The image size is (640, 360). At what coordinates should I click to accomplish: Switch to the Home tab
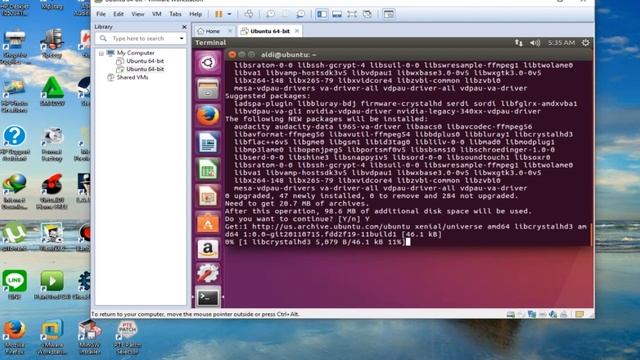[x=212, y=31]
